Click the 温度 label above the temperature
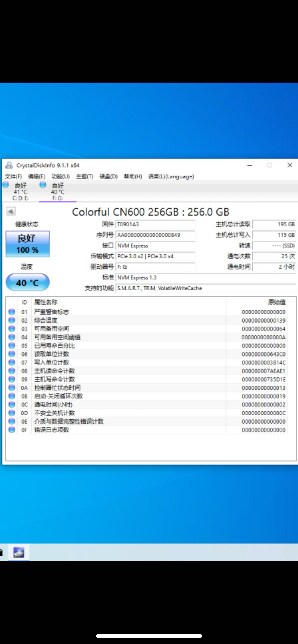The height and width of the screenshot is (644, 298). pyautogui.click(x=27, y=267)
